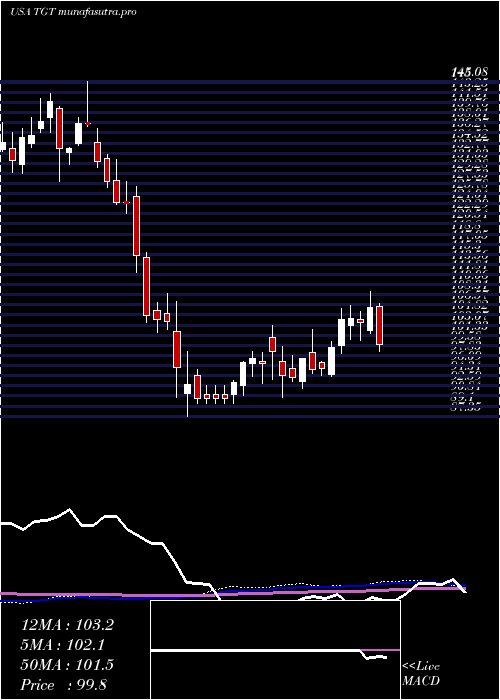Click the 'USA TGT munafasutra.pro' chart title
Image resolution: width=500 pixels, height=700 pixels.
(72, 12)
